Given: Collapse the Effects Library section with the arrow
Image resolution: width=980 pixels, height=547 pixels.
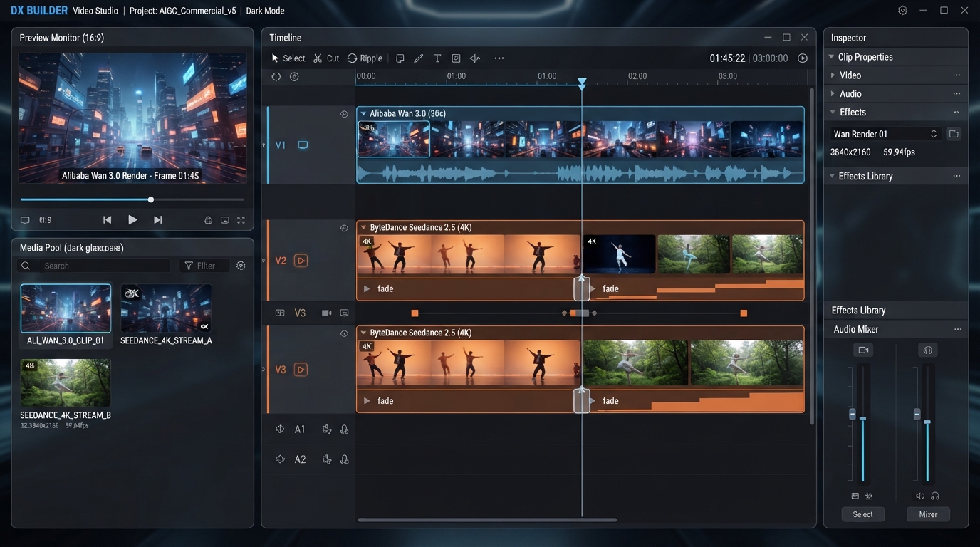Looking at the screenshot, I should click(x=832, y=177).
